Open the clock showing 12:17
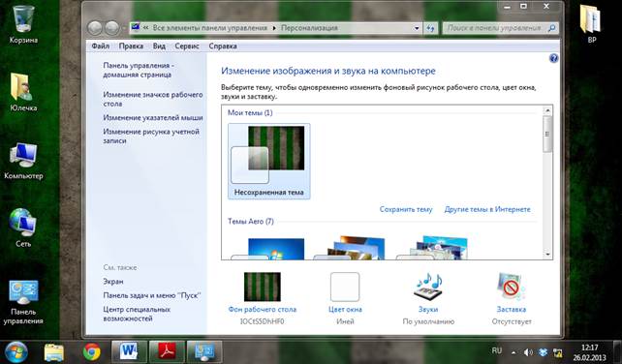 pyautogui.click(x=589, y=352)
